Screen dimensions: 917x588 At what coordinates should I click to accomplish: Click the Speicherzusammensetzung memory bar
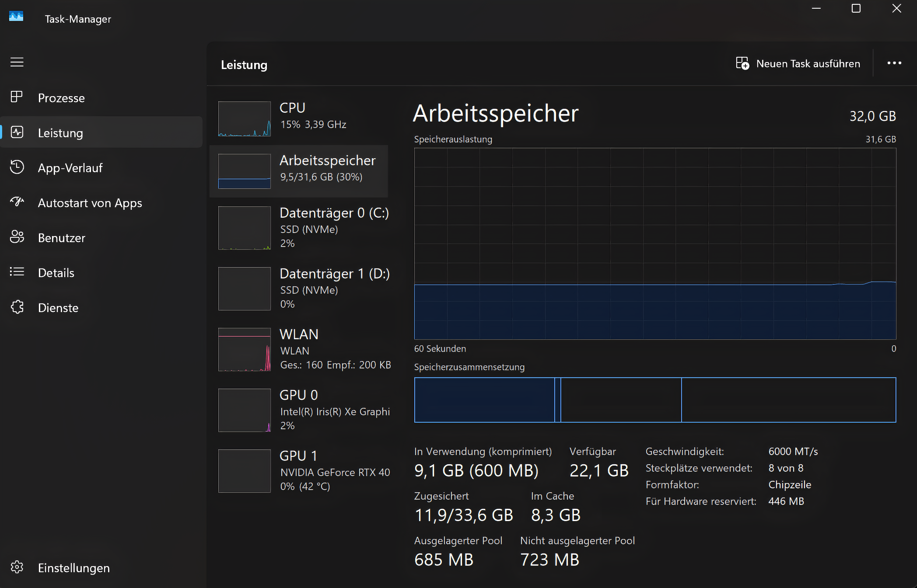click(654, 400)
